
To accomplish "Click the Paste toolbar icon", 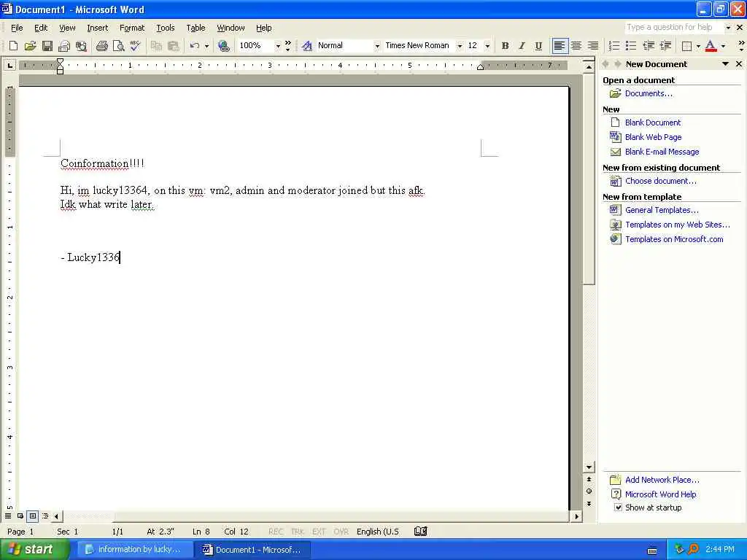I will click(173, 46).
